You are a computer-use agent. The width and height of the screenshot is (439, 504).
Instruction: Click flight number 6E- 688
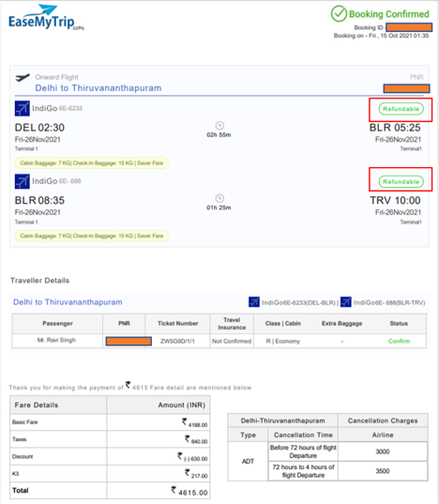pyautogui.click(x=69, y=181)
